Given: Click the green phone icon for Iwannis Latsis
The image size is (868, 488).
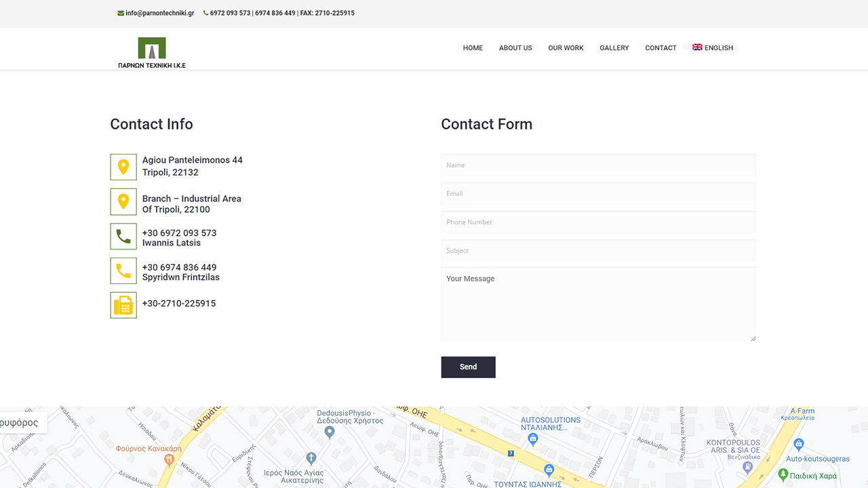Looking at the screenshot, I should coord(123,237).
